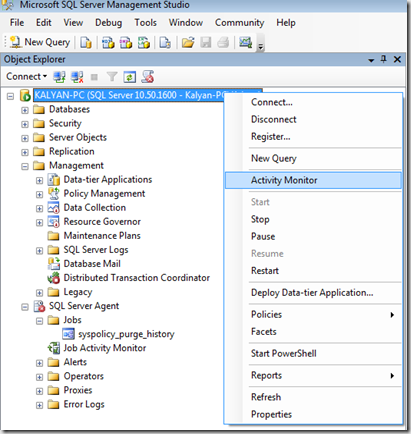Collapse the Jobs folder
The width and height of the screenshot is (411, 434).
click(x=39, y=321)
